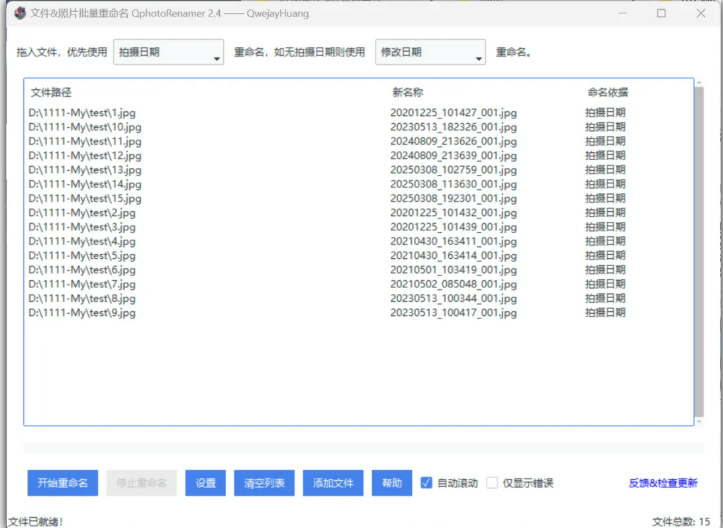Click the 开始重命名 button
Image resolution: width=723 pixels, height=528 pixels.
click(x=63, y=483)
